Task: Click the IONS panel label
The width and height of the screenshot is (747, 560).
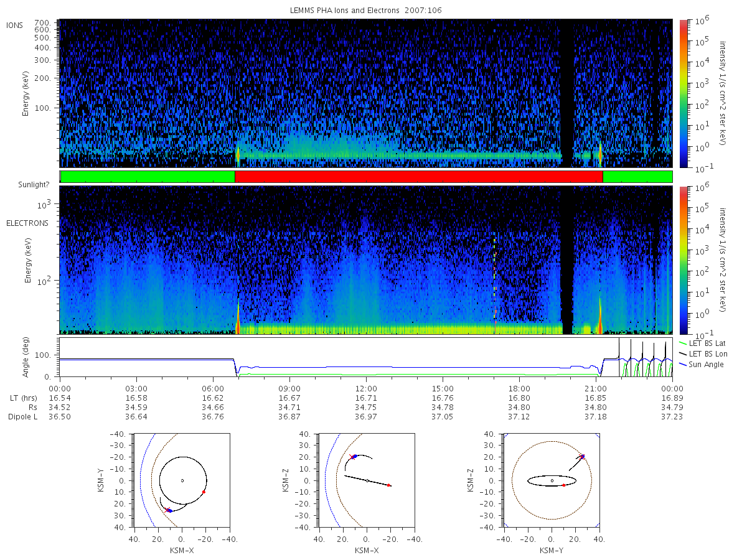Action: [16, 24]
